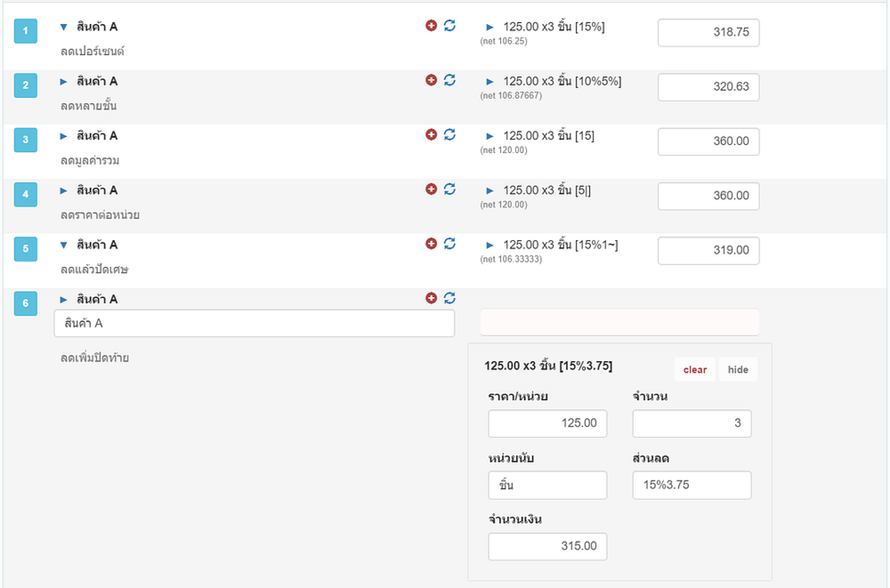Screen dimensions: 890x588
Task: Click the hide button
Action: click(737, 370)
